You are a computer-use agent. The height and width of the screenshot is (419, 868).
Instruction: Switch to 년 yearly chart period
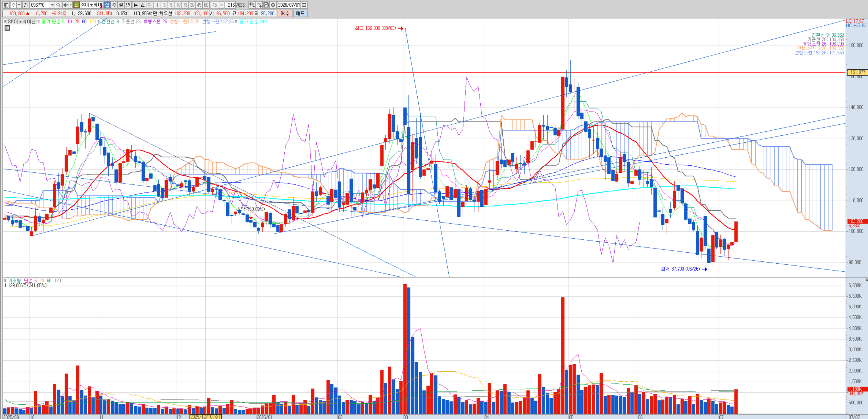(x=128, y=5)
